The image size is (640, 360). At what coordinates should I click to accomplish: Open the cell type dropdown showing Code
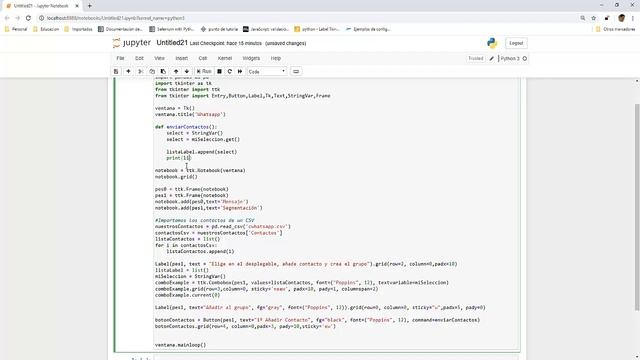267,71
